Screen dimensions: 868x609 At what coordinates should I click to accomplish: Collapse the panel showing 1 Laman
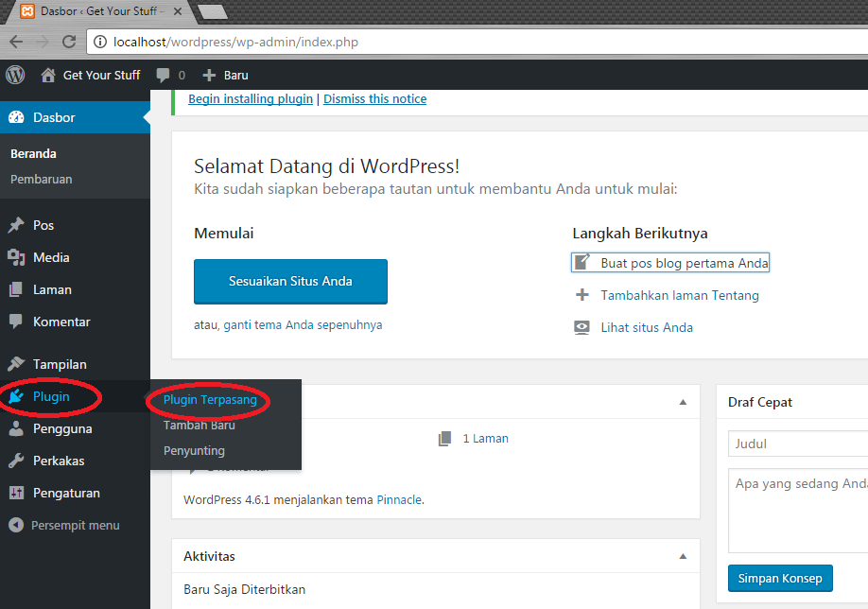tap(683, 401)
